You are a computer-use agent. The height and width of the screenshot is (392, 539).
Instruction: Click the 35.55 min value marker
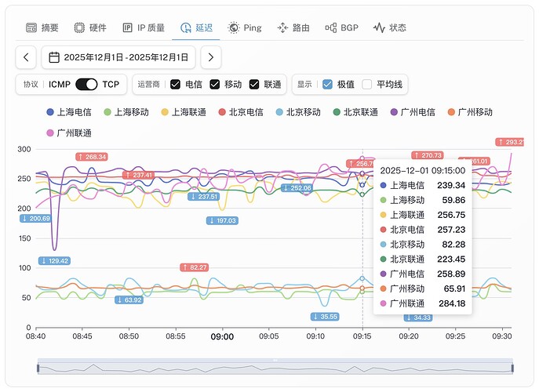pyautogui.click(x=325, y=317)
